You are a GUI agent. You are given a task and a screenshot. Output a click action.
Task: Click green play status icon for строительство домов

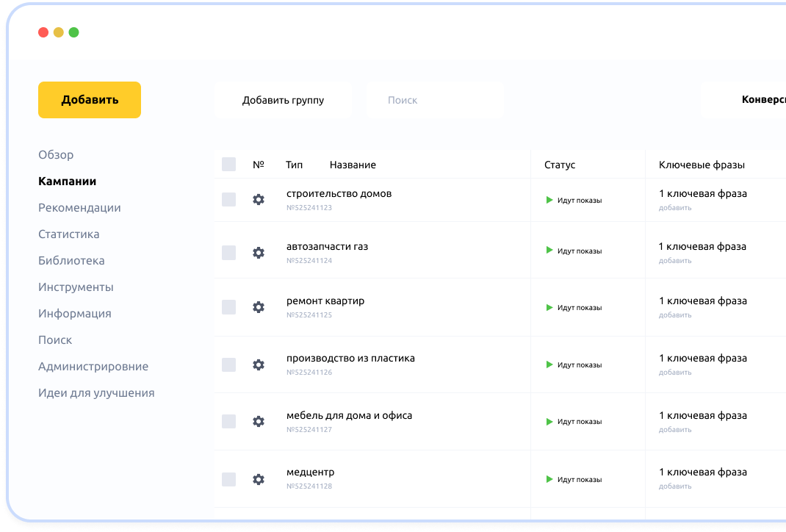tap(549, 200)
